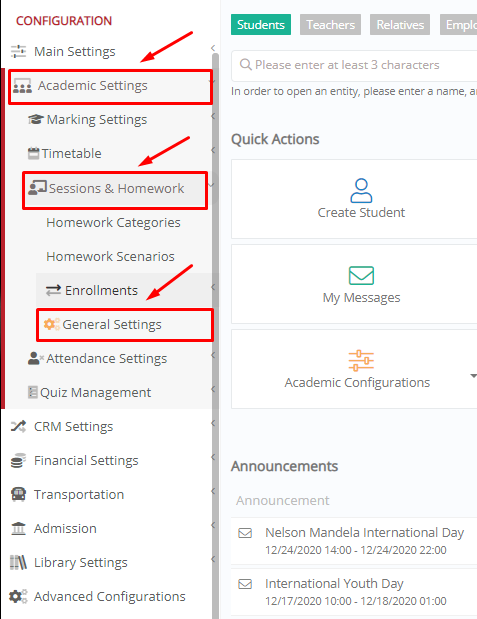Image resolution: width=477 pixels, height=619 pixels.
Task: Click the General Settings gear icon
Action: pos(51,324)
